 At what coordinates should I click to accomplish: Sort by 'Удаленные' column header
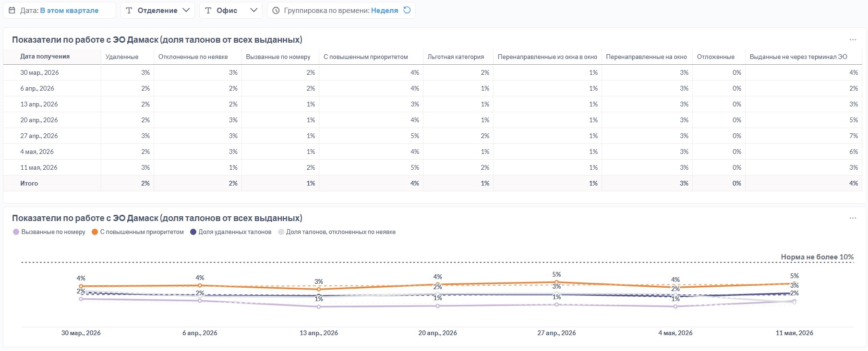(x=122, y=57)
